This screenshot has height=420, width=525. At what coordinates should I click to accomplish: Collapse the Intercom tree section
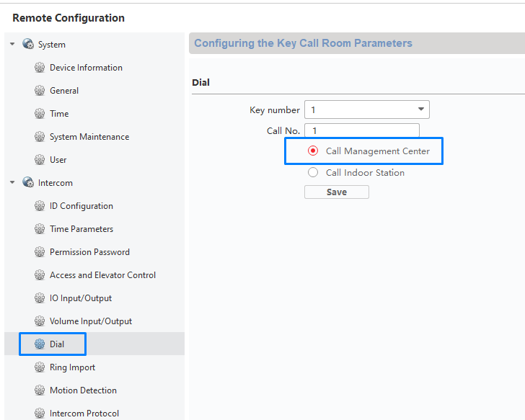coord(12,182)
